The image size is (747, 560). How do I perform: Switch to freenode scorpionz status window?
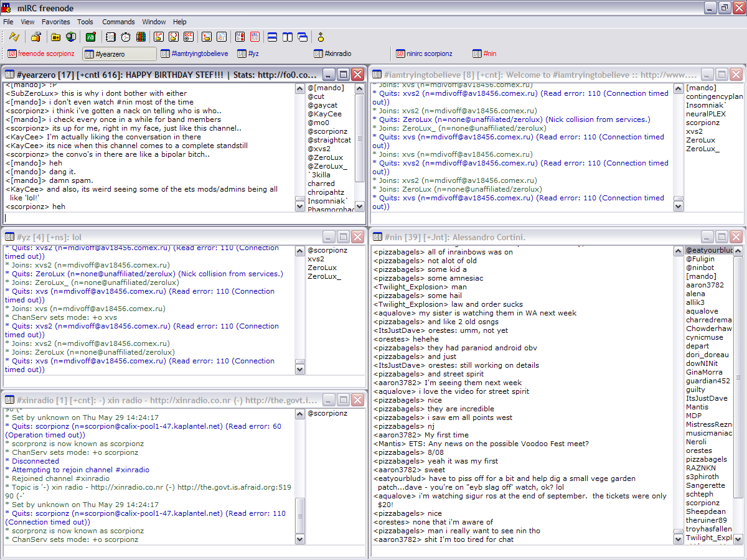pyautogui.click(x=41, y=54)
